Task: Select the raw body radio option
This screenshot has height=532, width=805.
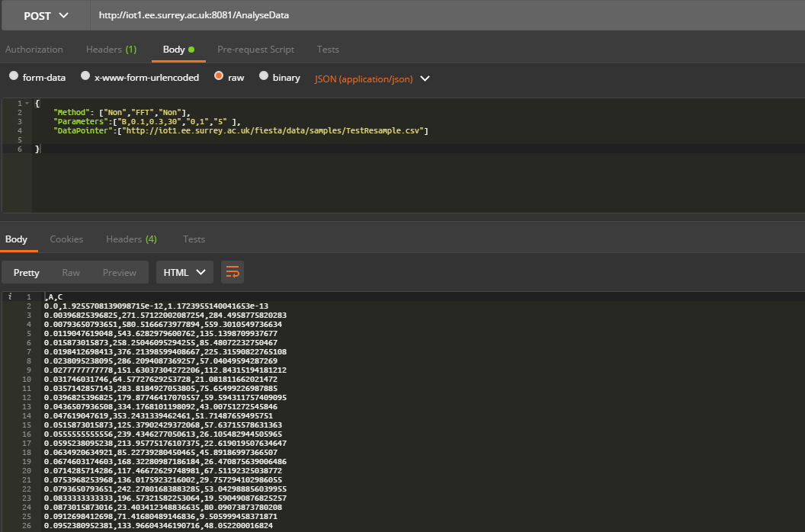Action: click(x=219, y=76)
